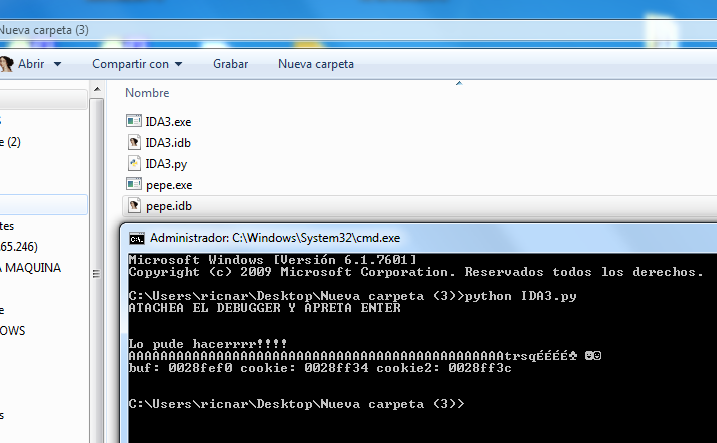Open the cmd.exe window system menu icon
717x443 pixels.
click(x=136, y=238)
